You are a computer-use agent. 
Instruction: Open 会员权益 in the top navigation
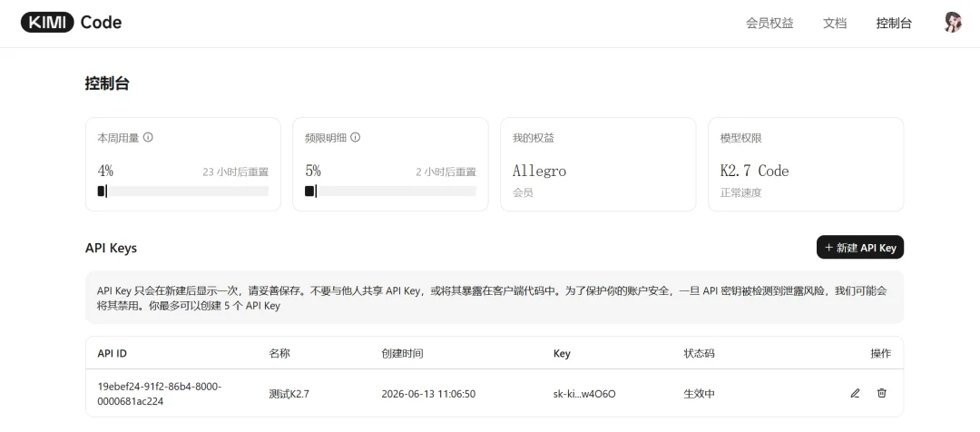coord(769,23)
